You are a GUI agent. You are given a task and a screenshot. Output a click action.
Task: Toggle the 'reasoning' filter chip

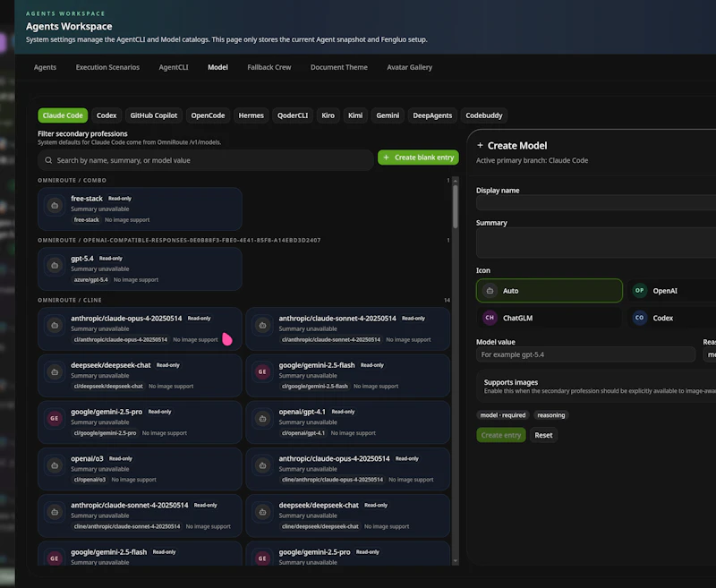tap(551, 415)
